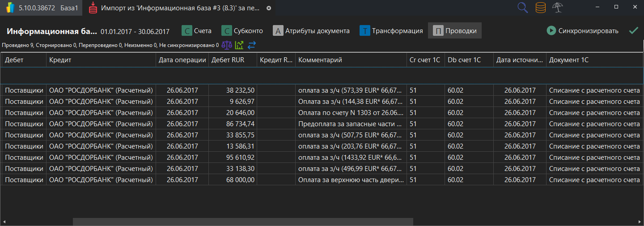Image resolution: width=644 pixels, height=226 pixels.
Task: Click the green checkmark confirm icon
Action: (x=633, y=30)
